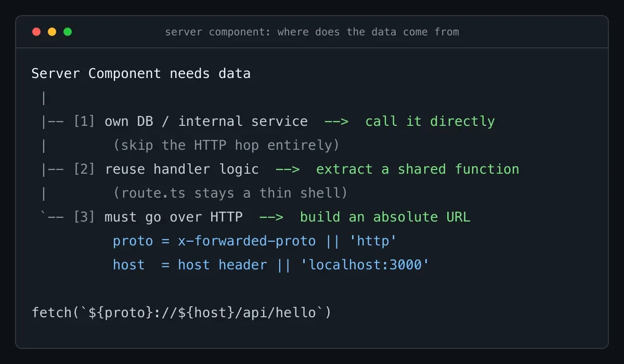This screenshot has height=364, width=624.
Task: Click the text 'must go over HTTP'
Action: coord(174,217)
